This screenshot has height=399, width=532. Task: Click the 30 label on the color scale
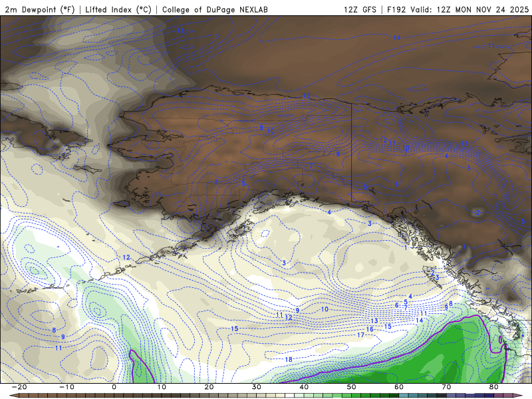[257, 387]
